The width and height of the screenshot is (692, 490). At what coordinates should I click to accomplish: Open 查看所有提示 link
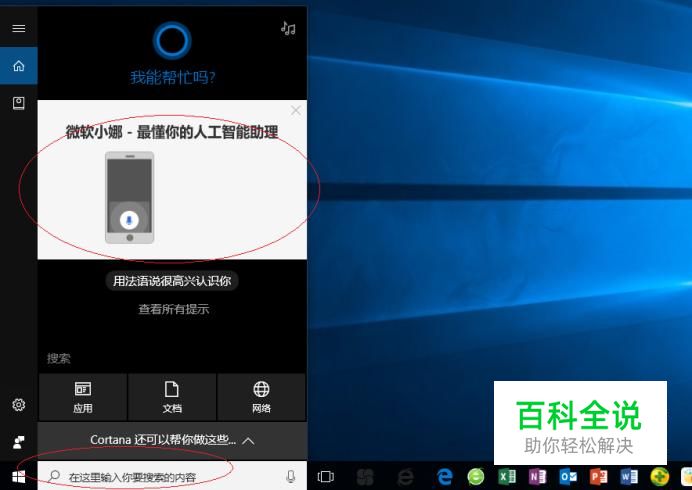coord(173,309)
